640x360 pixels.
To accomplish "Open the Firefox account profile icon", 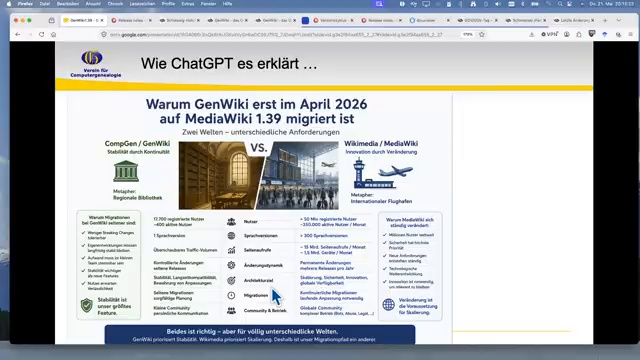I will (x=567, y=35).
